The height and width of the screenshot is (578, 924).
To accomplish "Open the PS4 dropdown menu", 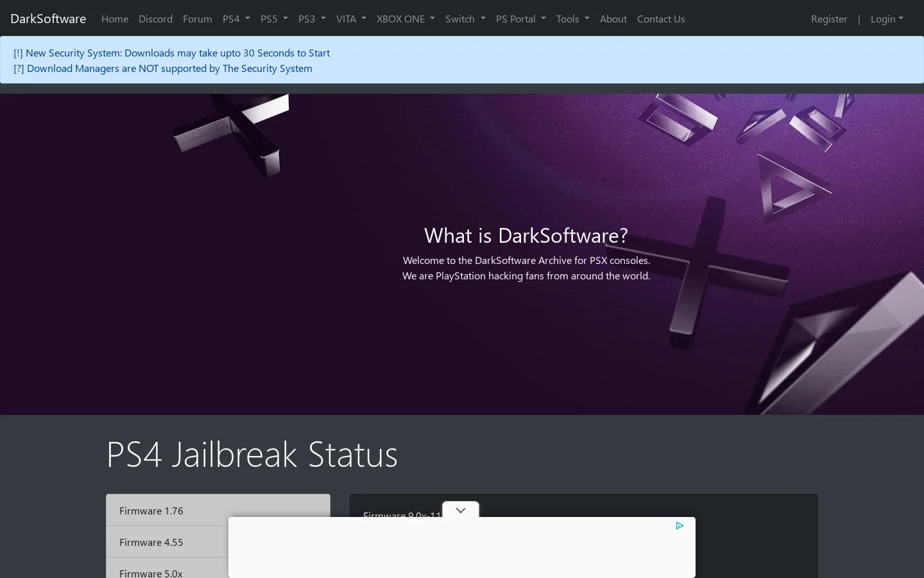I will pos(236,19).
